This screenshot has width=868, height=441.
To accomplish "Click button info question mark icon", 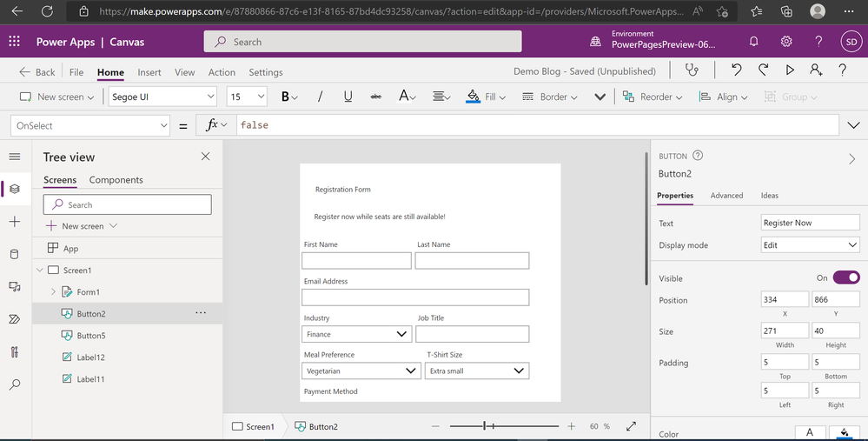I will pos(698,156).
